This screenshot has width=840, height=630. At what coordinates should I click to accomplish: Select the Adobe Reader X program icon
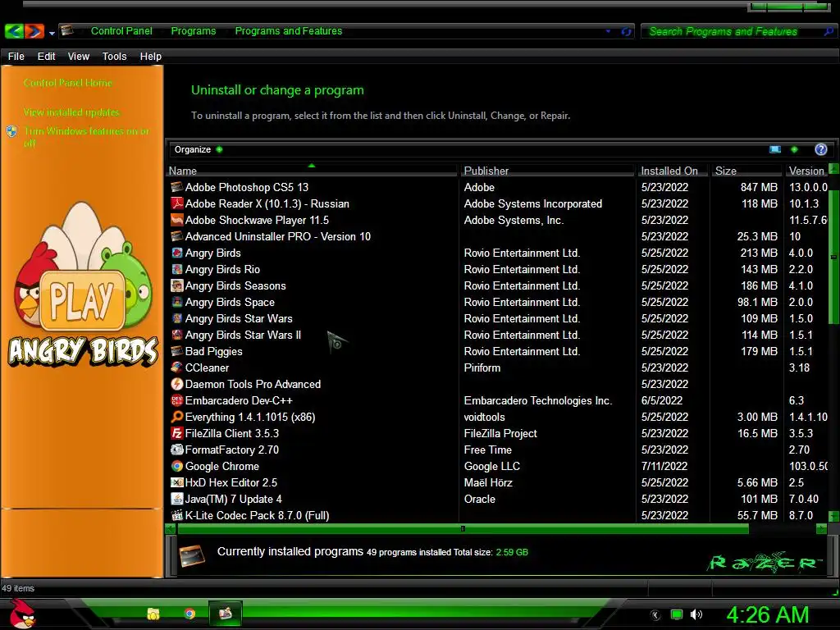tap(177, 203)
